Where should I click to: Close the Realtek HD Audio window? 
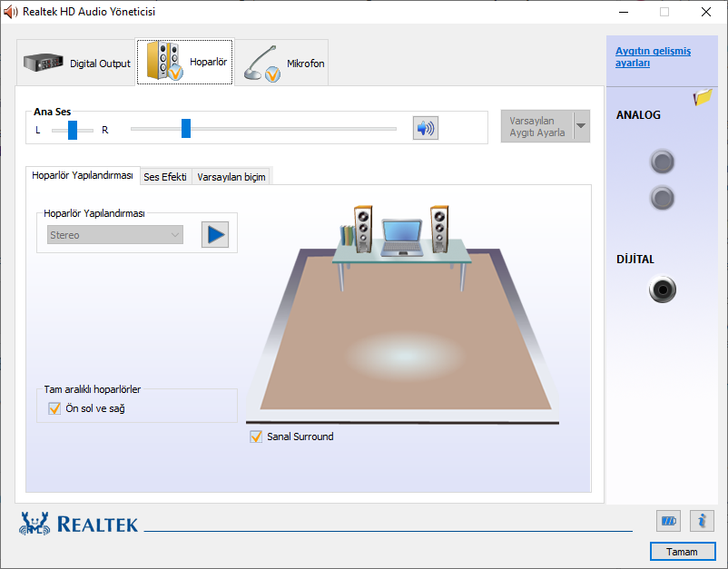tap(706, 12)
